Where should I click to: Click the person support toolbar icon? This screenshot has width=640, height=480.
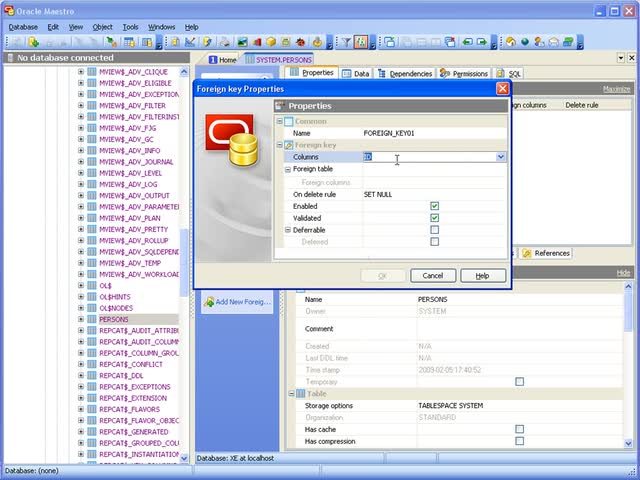coord(539,42)
